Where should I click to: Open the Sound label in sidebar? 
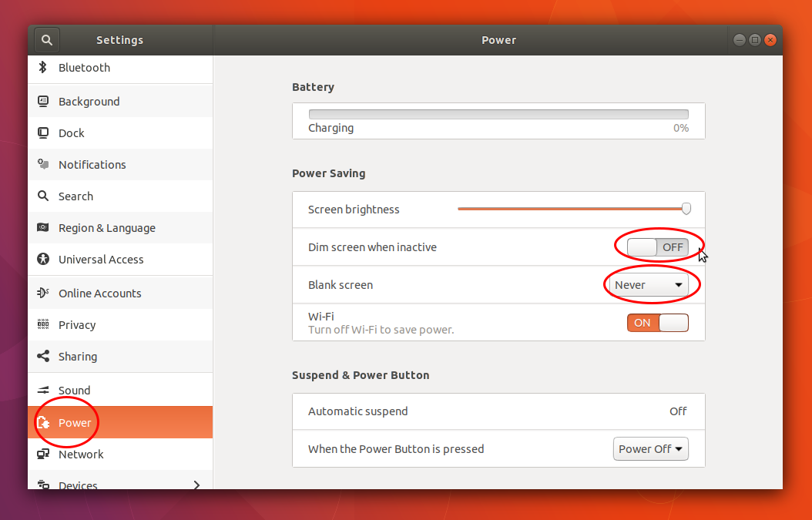click(74, 390)
